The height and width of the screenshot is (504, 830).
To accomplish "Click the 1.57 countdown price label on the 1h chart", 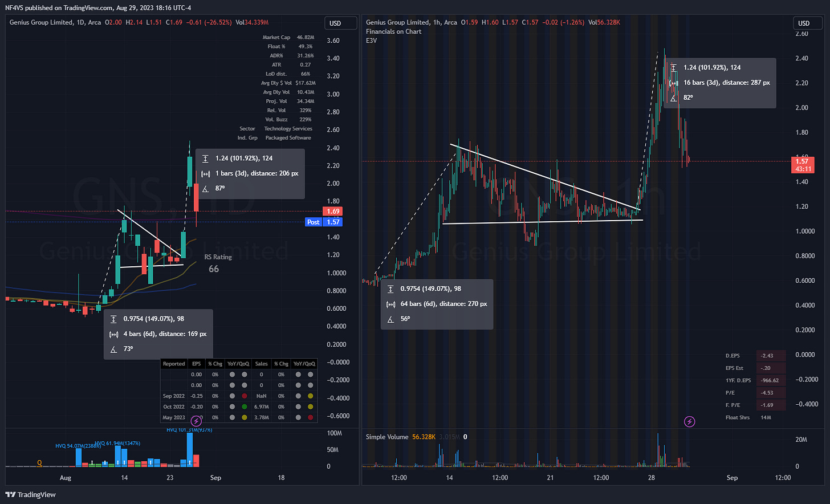I will click(x=803, y=165).
